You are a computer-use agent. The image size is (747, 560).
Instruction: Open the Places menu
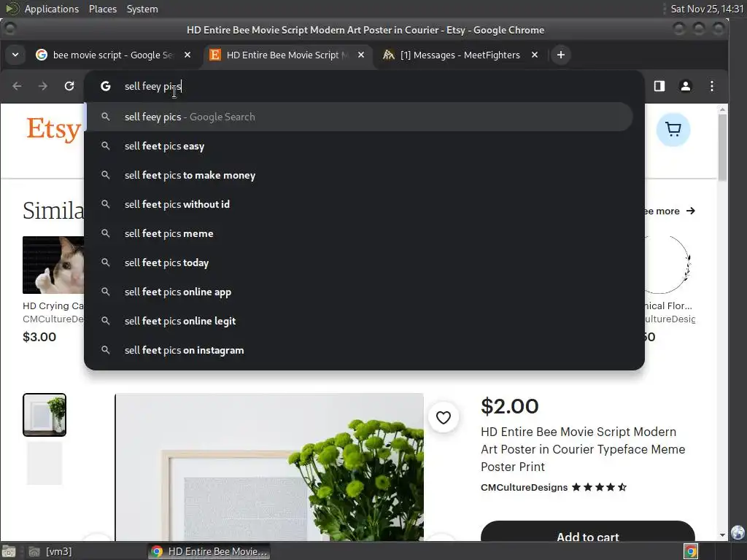(103, 9)
